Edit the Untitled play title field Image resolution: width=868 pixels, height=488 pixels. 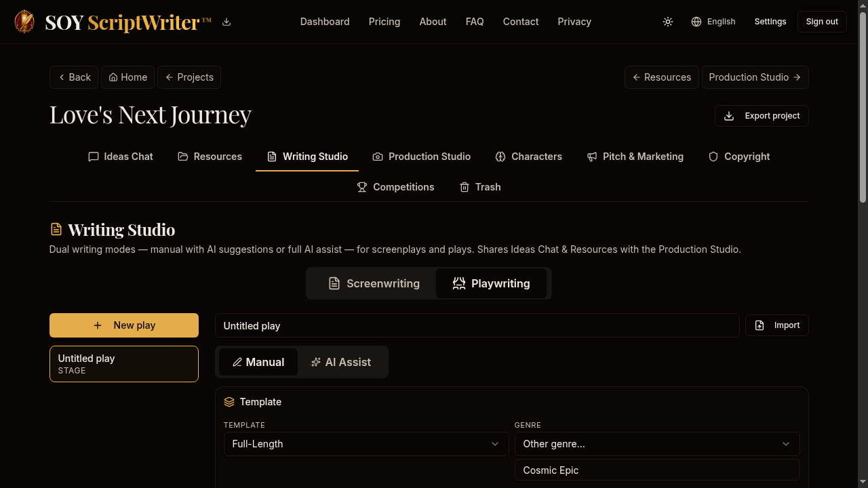[477, 325]
